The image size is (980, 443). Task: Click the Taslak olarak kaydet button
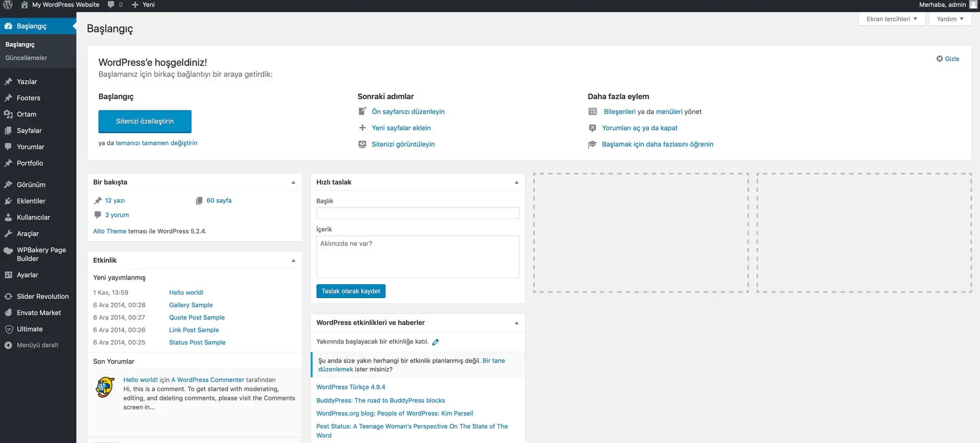[351, 291]
